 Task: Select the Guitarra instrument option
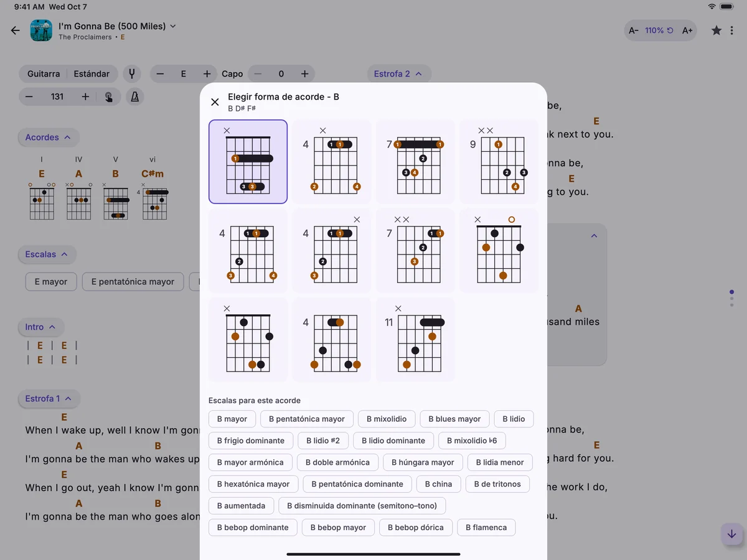(x=44, y=74)
